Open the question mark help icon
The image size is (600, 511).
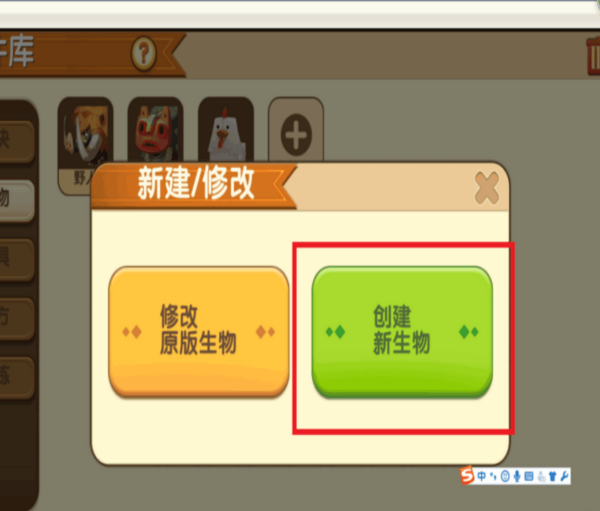click(x=144, y=54)
